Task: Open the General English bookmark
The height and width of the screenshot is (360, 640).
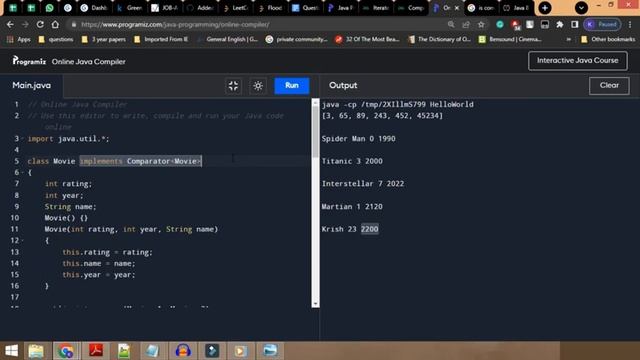Action: pos(227,40)
